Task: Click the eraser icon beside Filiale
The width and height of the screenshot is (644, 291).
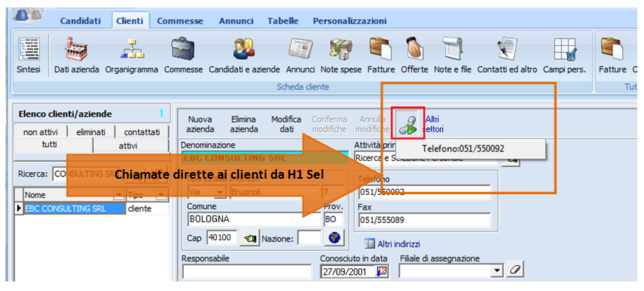Action: (x=515, y=270)
